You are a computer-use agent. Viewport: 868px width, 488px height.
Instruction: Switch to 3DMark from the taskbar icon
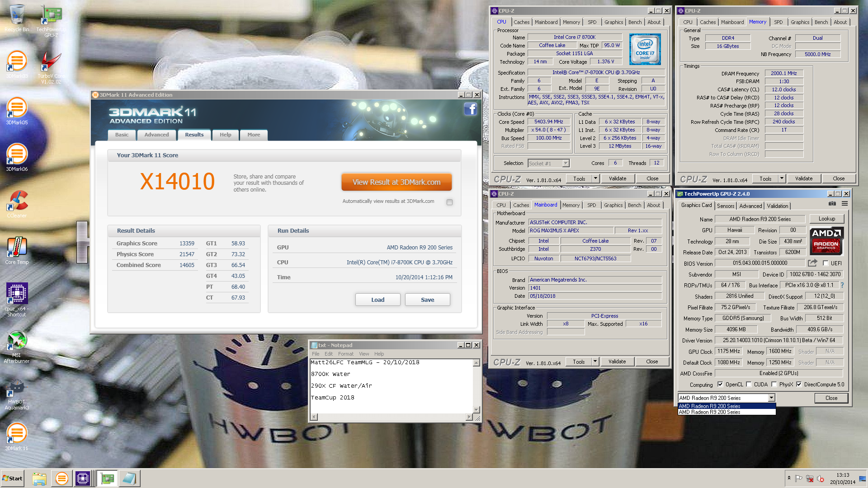tap(61, 479)
